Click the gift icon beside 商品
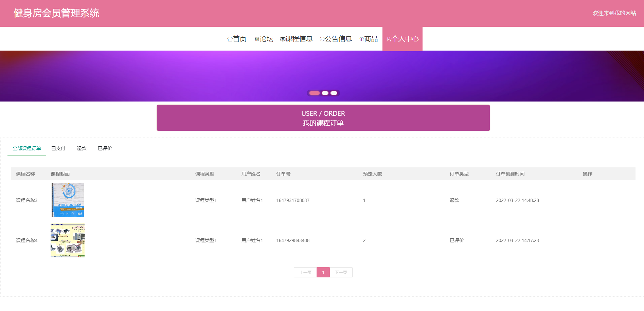The image size is (644, 311). [x=361, y=39]
